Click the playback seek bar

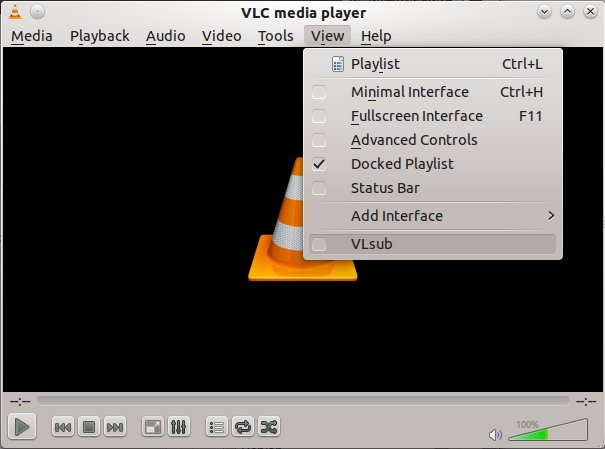pos(303,401)
